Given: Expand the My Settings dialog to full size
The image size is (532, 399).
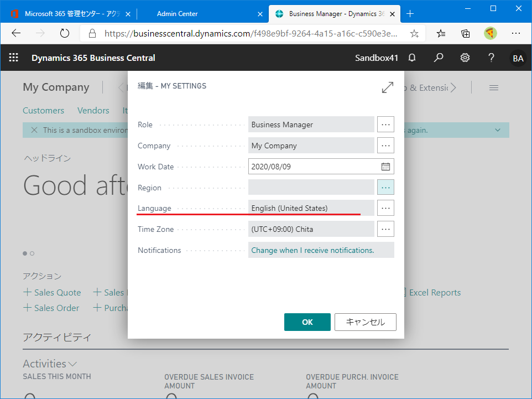Looking at the screenshot, I should 388,87.
